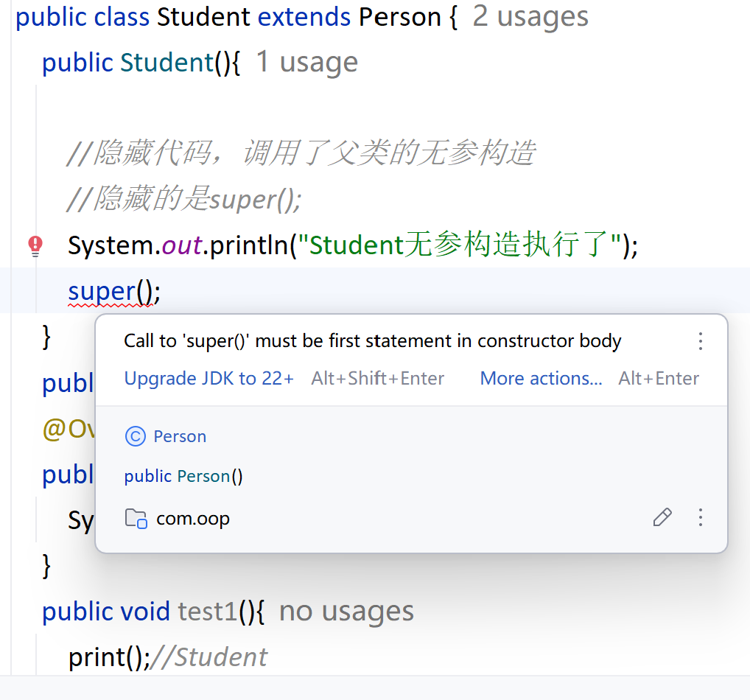Image resolution: width=750 pixels, height=700 pixels.
Task: Click the public Person() signature text
Action: tap(183, 477)
